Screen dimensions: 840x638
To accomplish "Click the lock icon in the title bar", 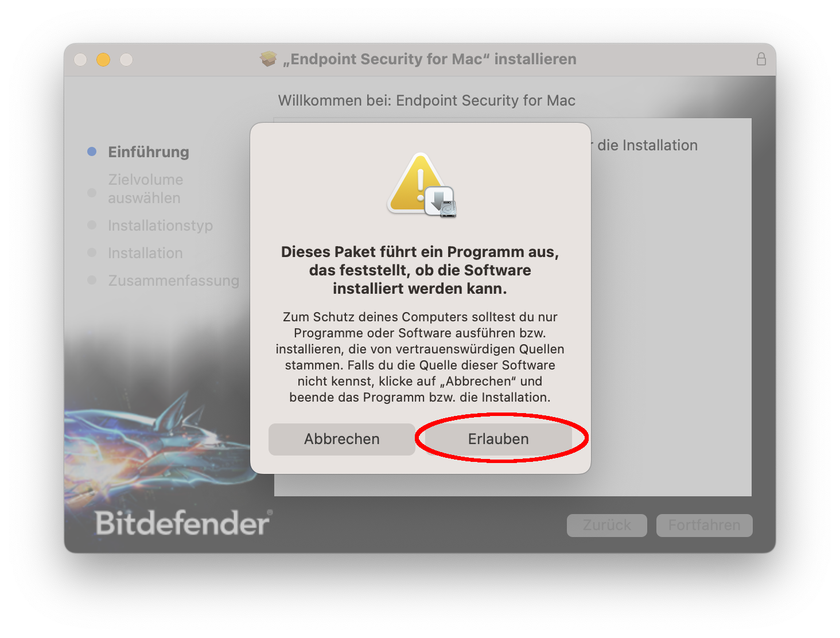I will coord(761,59).
